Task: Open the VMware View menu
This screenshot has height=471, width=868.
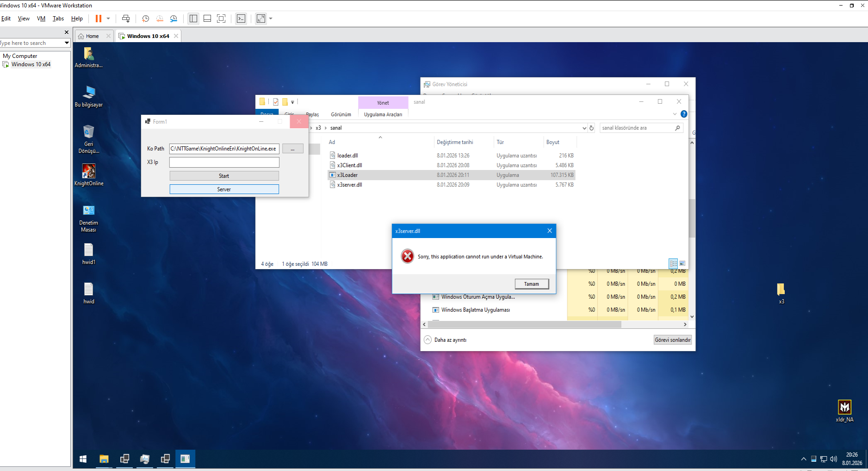Action: pyautogui.click(x=24, y=19)
